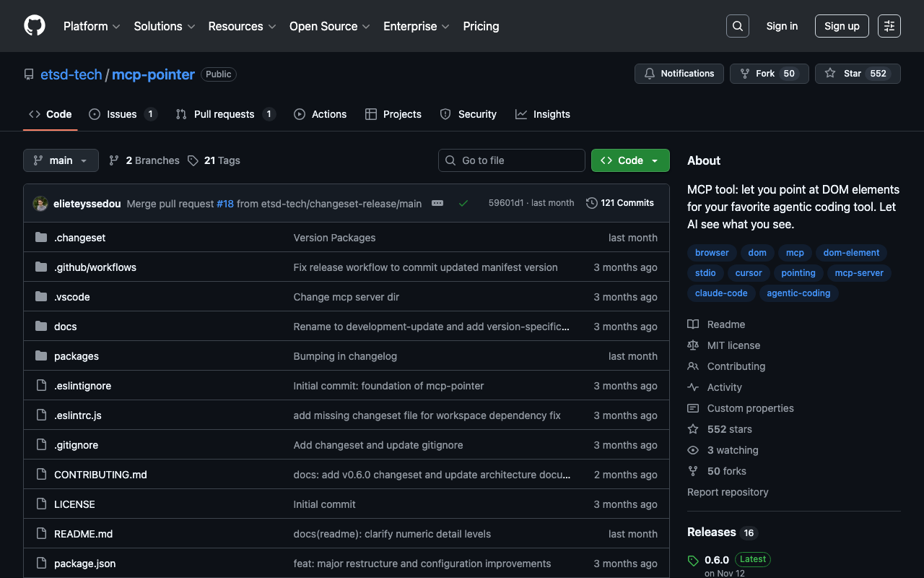
Task: Click the Sign in link
Action: 782,26
